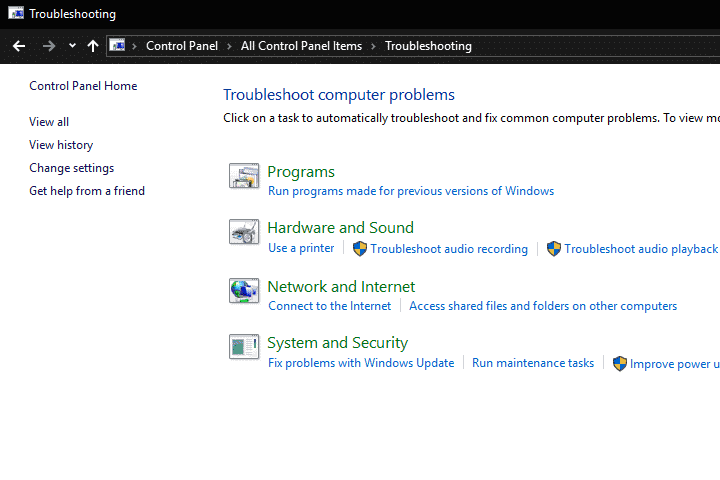Viewport: 720px width, 480px height.
Task: Click the Troubleshooting title bar icon
Action: (16, 13)
